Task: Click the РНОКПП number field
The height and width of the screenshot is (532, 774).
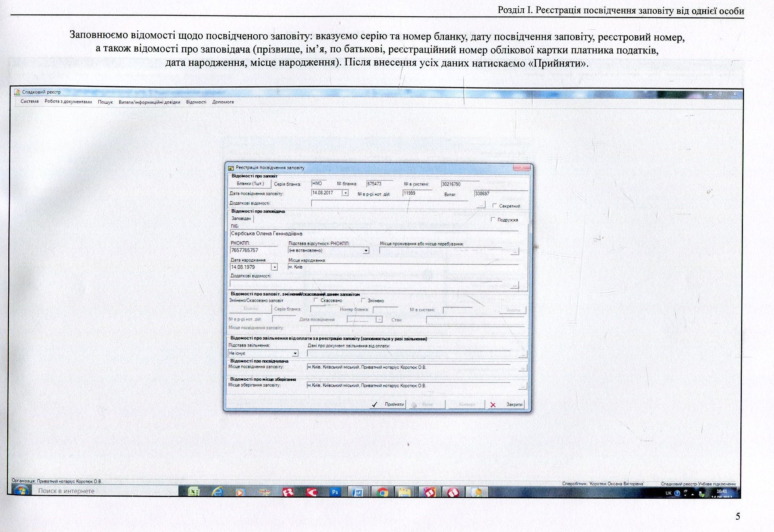Action: click(254, 250)
